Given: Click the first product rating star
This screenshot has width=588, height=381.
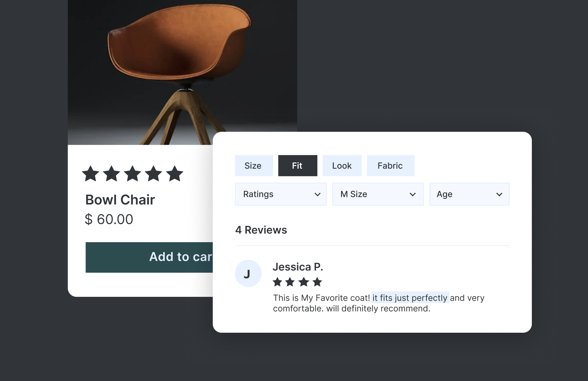Looking at the screenshot, I should (90, 174).
